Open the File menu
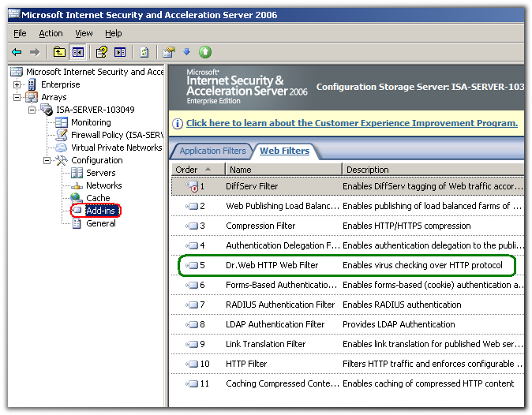The width and height of the screenshot is (532, 415). click(20, 33)
